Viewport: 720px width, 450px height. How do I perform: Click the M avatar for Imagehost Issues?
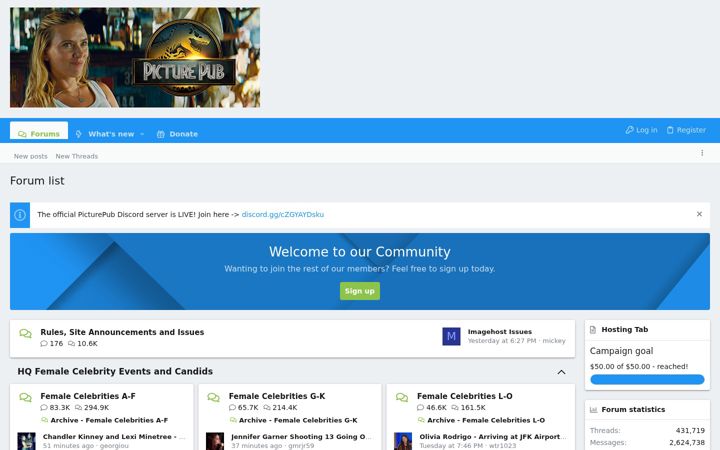[x=451, y=337]
